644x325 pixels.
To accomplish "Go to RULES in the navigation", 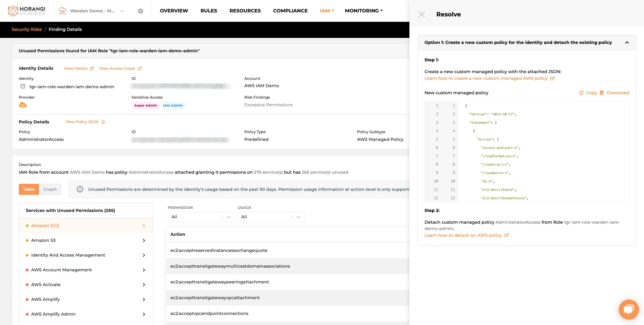I will [209, 11].
